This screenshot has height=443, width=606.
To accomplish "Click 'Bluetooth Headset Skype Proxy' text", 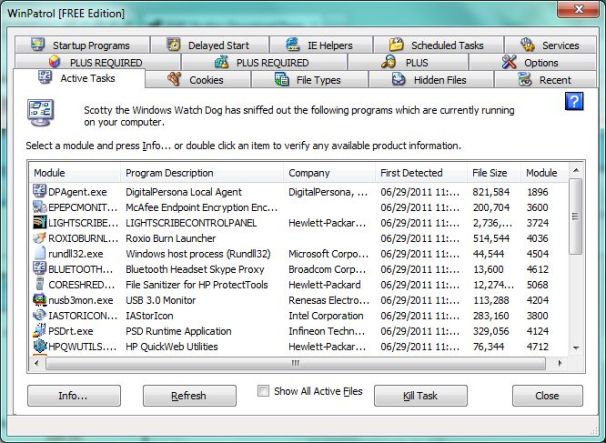I will (x=195, y=269).
